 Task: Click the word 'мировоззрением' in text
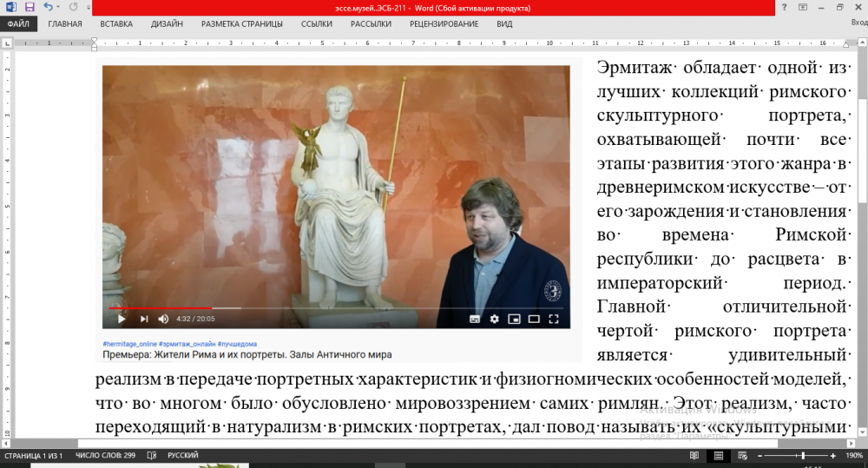463,403
